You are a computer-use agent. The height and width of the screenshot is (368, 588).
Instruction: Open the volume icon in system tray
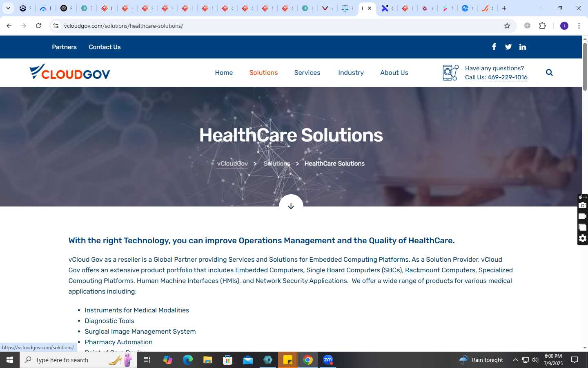click(535, 360)
